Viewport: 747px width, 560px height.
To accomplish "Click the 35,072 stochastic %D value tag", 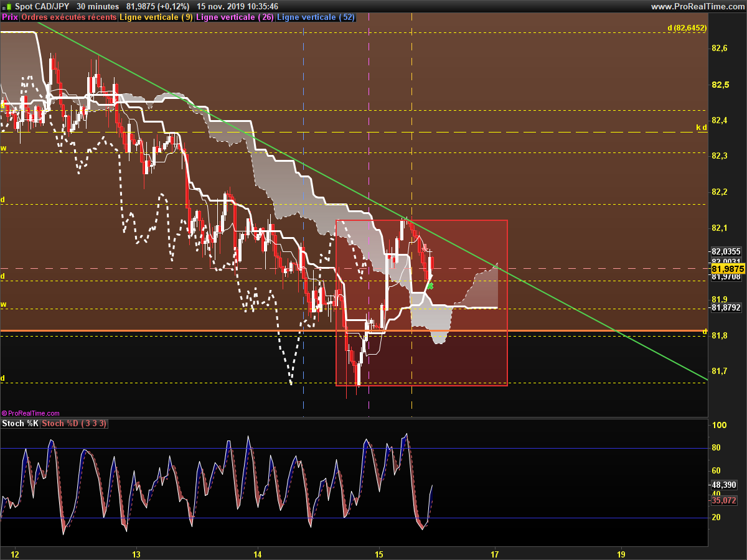I will 724,500.
